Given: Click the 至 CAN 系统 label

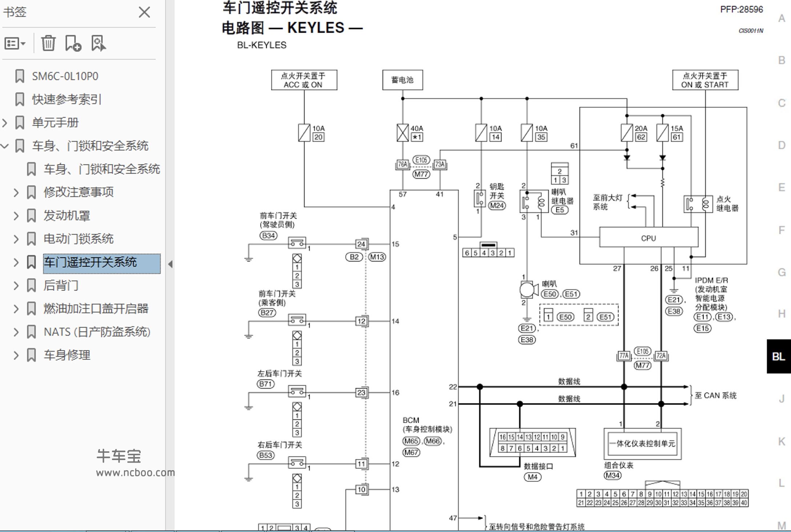Looking at the screenshot, I should [x=715, y=395].
